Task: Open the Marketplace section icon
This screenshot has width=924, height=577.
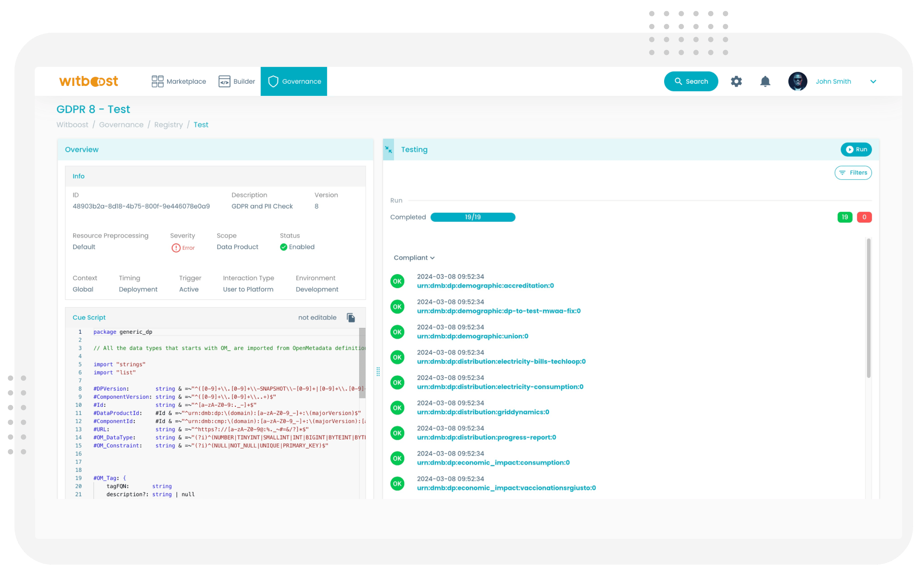Action: (x=157, y=81)
